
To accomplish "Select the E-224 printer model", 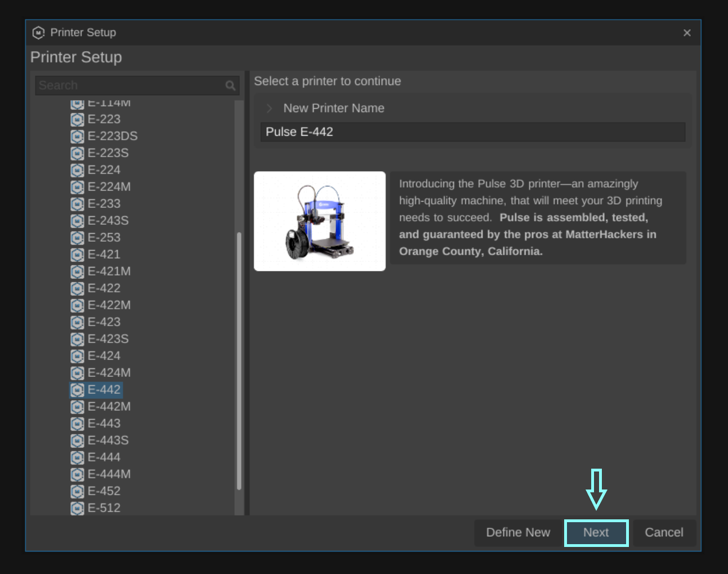I will point(104,170).
